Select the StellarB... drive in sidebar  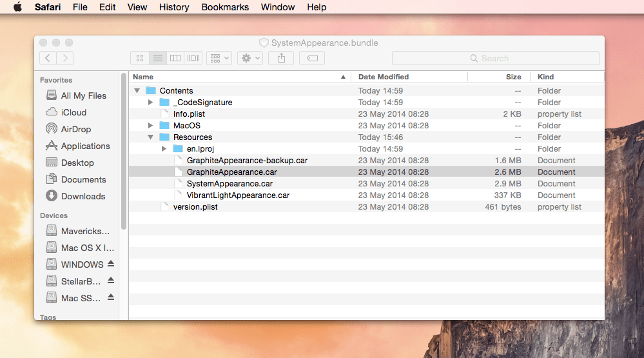(x=73, y=281)
